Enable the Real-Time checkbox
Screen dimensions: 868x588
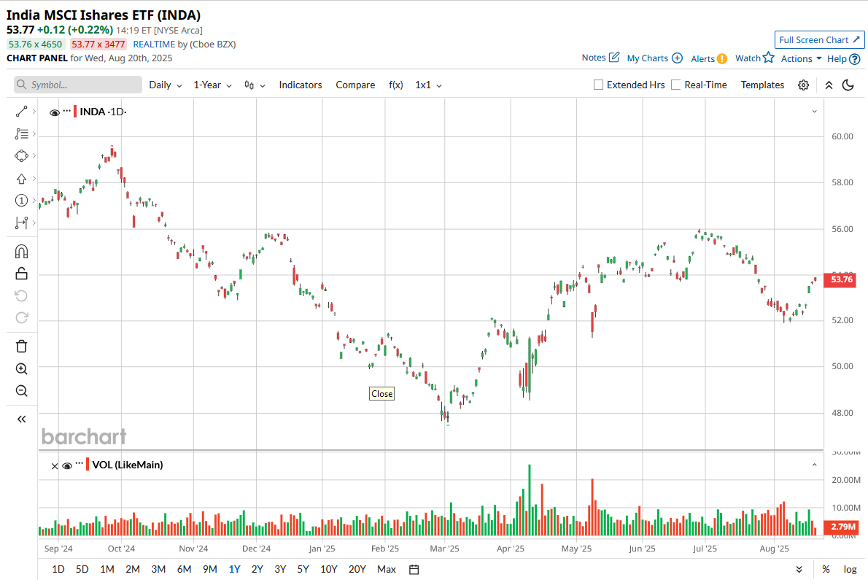[x=676, y=85]
